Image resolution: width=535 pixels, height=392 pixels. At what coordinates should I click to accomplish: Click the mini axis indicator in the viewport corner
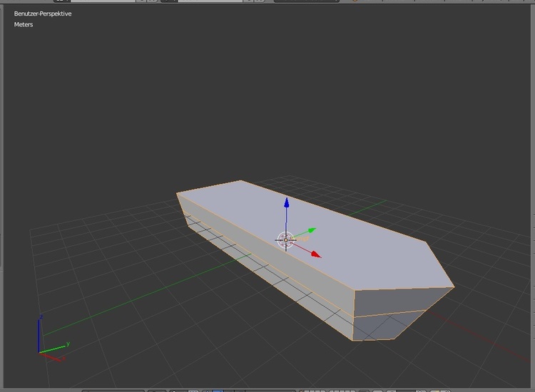click(53, 338)
